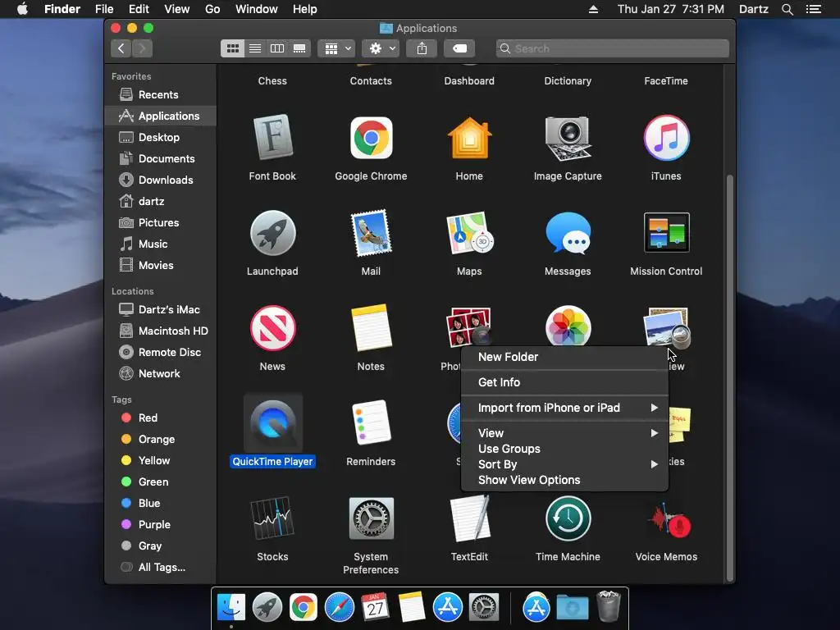Switch to icon view in toolbar

tap(232, 48)
